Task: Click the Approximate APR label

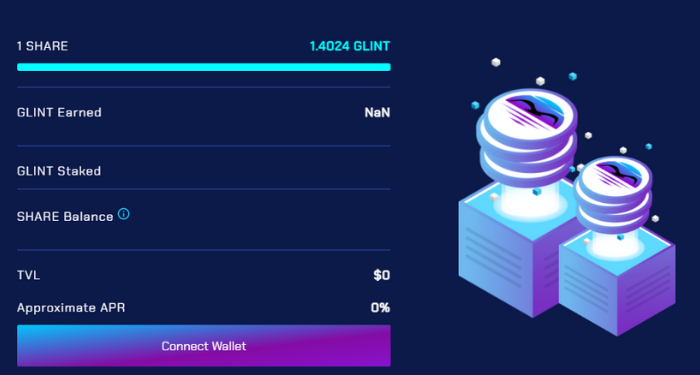Action: 71,308
